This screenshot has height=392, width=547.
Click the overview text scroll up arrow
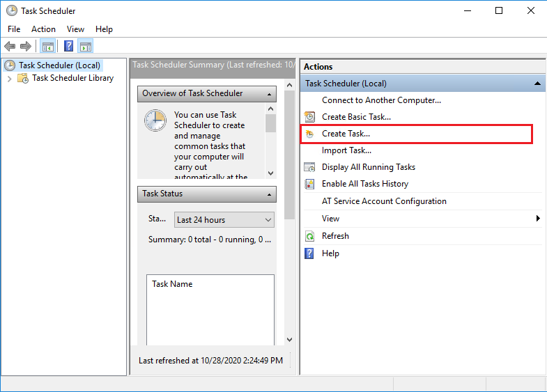click(270, 109)
